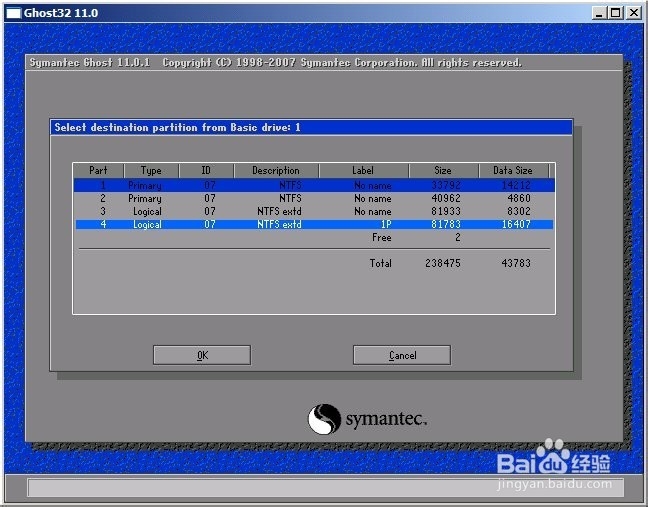Click the Ghost32 window icon in title bar
This screenshot has width=648, height=507.
tap(14, 13)
